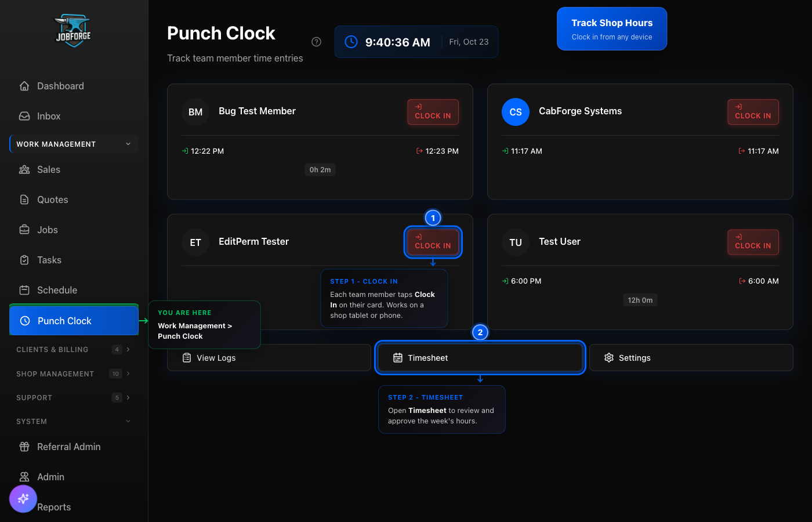Screen dimensions: 812x522
Task: Click the TU avatar for Test User
Action: point(516,242)
